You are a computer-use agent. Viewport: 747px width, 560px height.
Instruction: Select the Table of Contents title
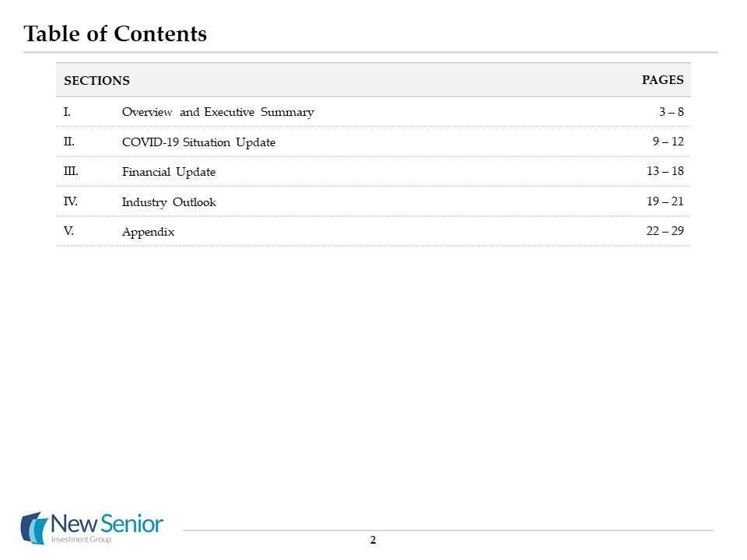click(115, 34)
